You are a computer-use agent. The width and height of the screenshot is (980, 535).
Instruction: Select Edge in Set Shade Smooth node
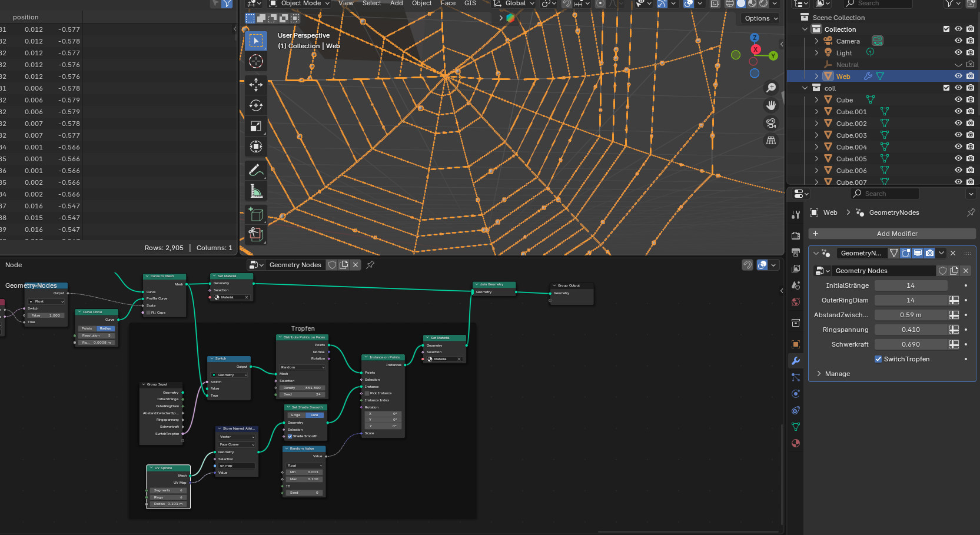coord(295,415)
